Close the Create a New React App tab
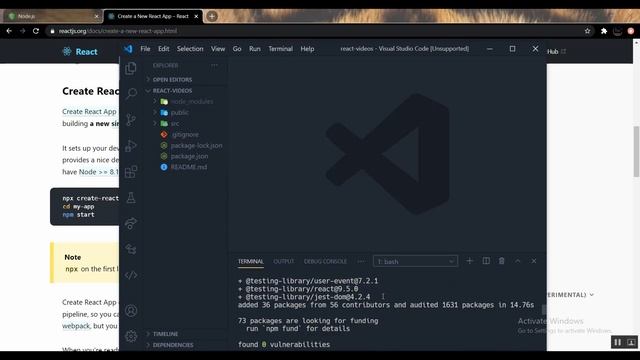640x360 pixels. pos(196,16)
